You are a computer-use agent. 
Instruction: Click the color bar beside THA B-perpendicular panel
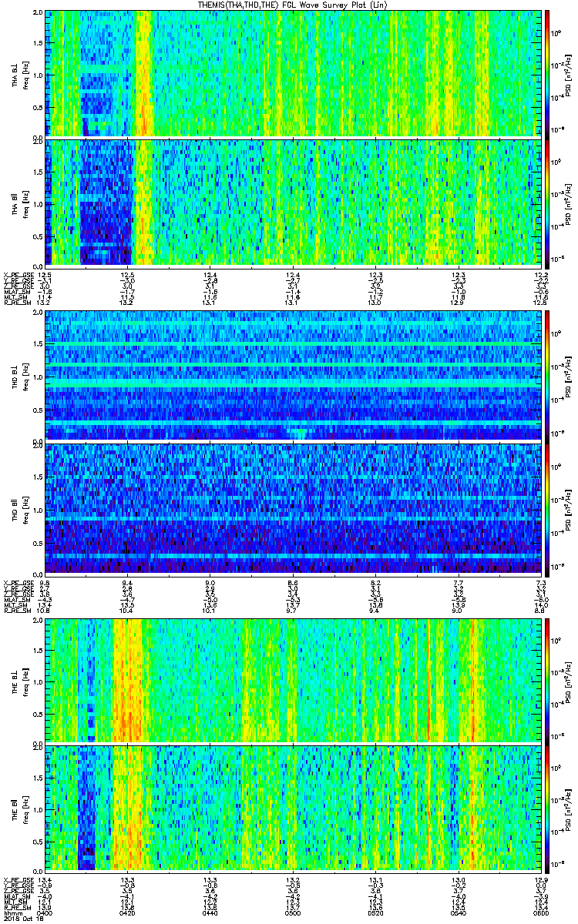click(547, 73)
